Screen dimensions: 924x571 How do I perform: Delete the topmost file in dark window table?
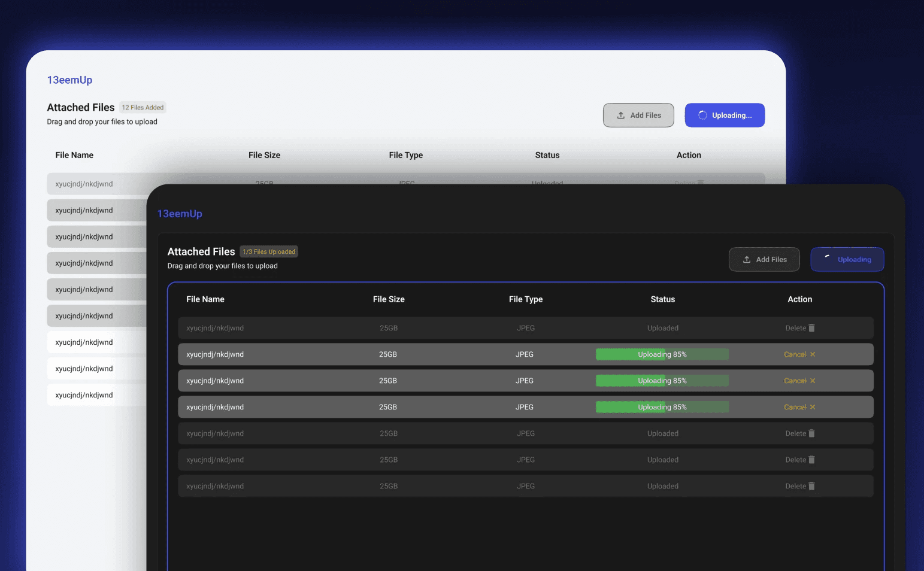pos(800,328)
